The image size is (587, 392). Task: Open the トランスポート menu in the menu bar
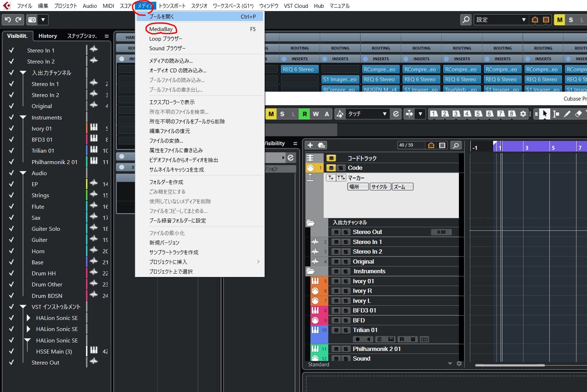coord(172,6)
